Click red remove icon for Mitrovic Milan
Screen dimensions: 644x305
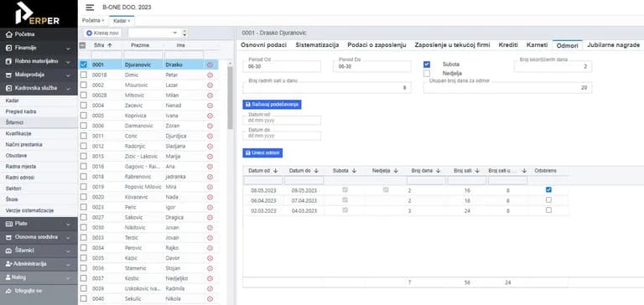[210, 96]
